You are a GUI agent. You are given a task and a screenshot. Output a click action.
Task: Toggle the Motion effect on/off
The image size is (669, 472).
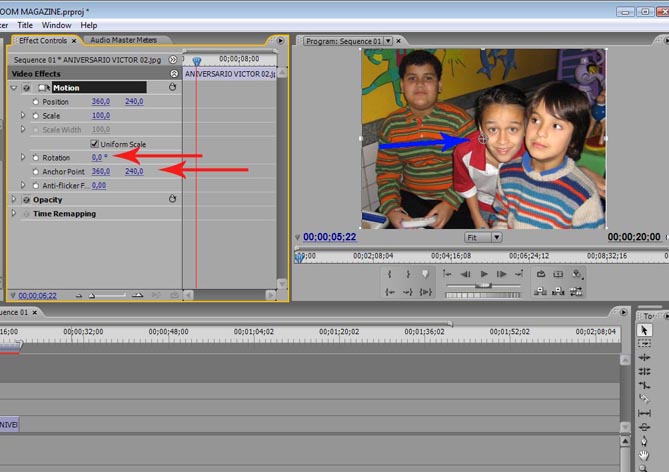click(x=26, y=88)
